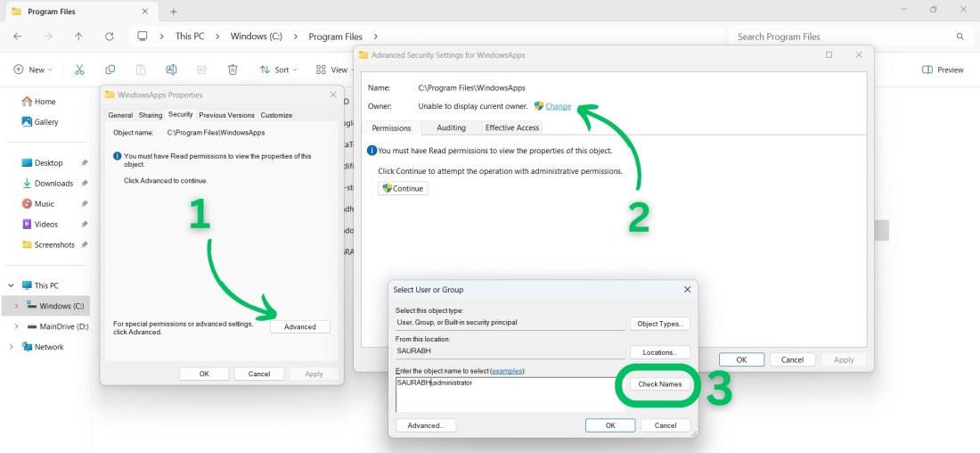Open the Auditing tab

(x=452, y=128)
